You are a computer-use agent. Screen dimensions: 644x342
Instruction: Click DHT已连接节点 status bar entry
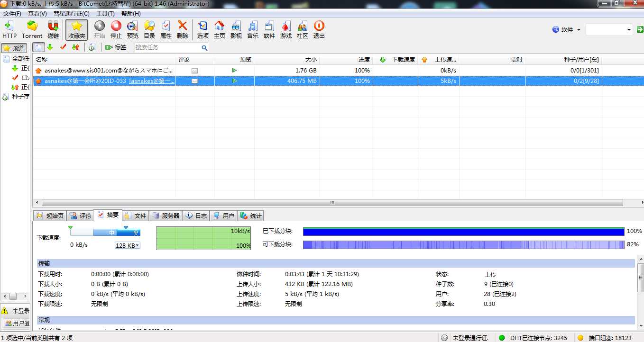click(538, 338)
